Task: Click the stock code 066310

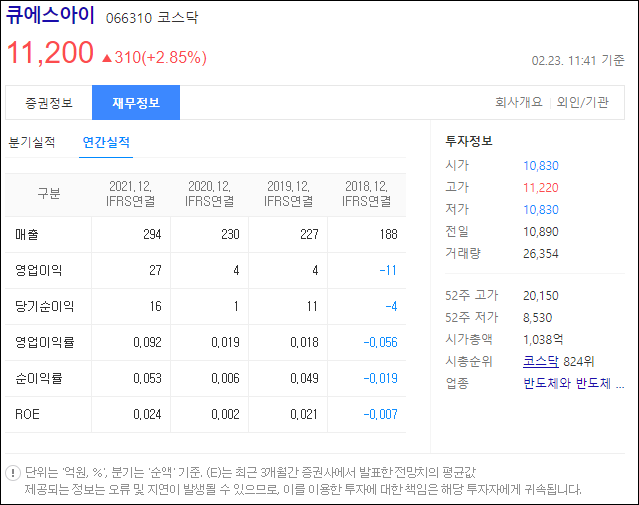Action: [x=129, y=18]
